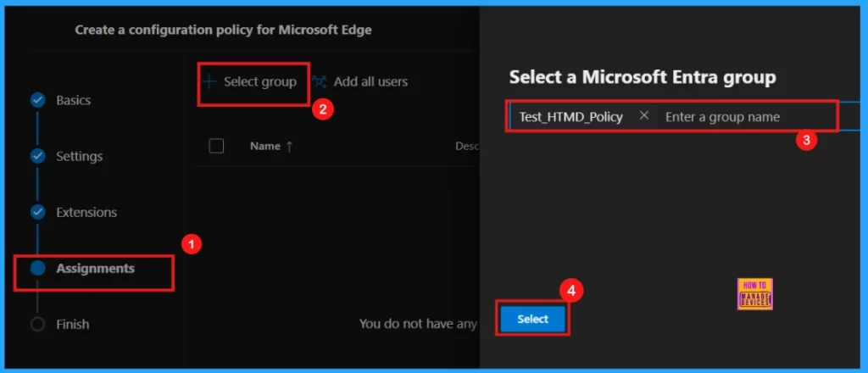Jump to the Finish step
The height and width of the screenshot is (373, 868).
tap(73, 325)
